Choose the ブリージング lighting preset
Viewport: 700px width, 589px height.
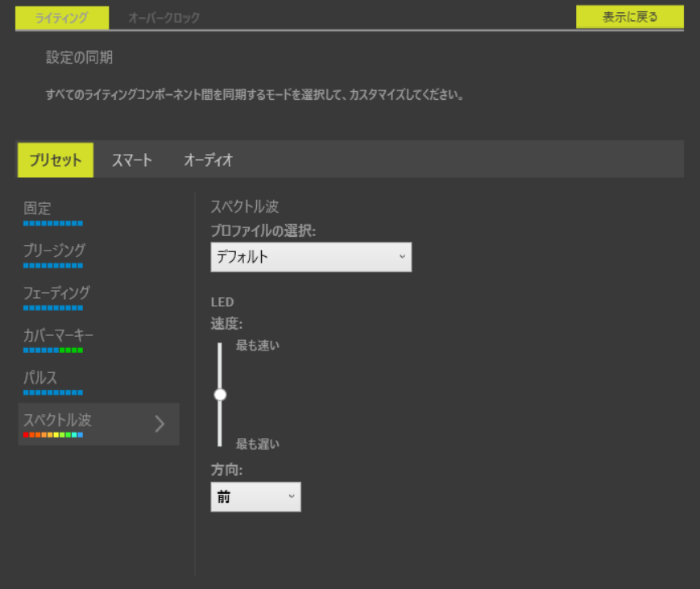(98, 255)
